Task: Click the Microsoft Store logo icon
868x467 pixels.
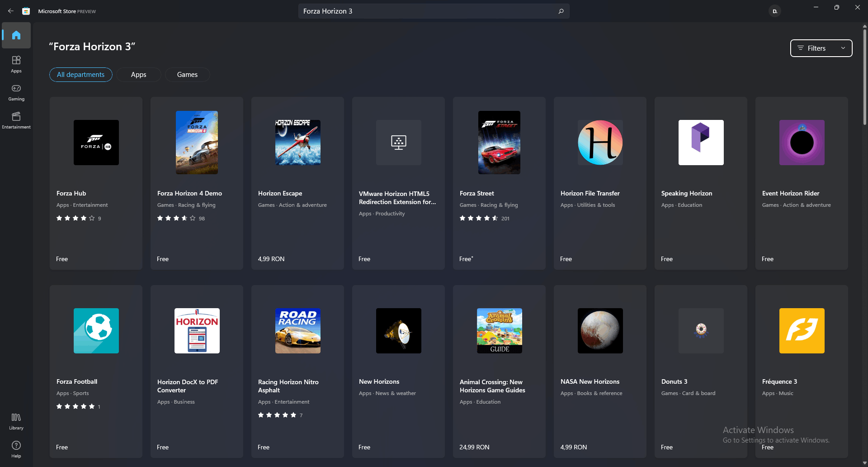Action: [26, 11]
